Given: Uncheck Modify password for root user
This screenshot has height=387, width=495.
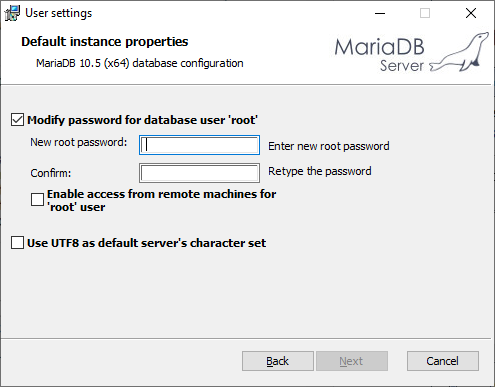Looking at the screenshot, I should point(17,120).
